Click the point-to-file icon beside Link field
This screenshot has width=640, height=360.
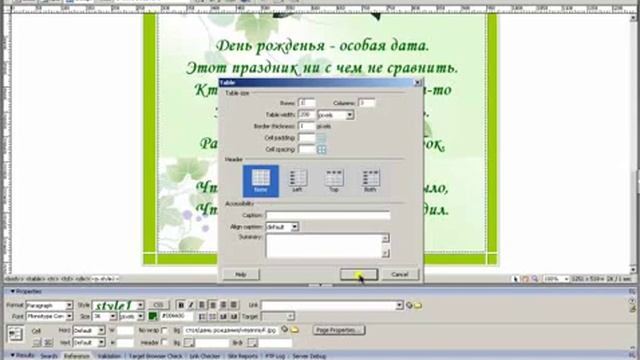click(x=409, y=305)
